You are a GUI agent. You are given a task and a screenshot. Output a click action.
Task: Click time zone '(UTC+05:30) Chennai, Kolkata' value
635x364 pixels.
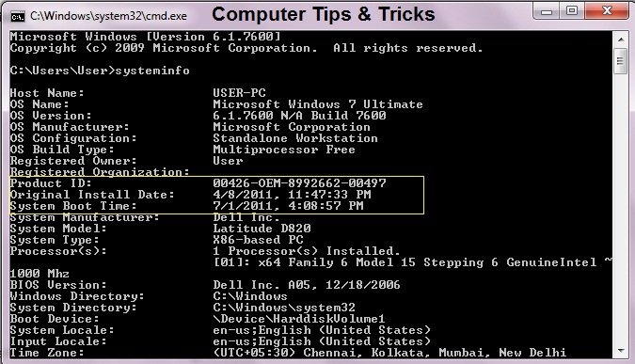click(389, 353)
